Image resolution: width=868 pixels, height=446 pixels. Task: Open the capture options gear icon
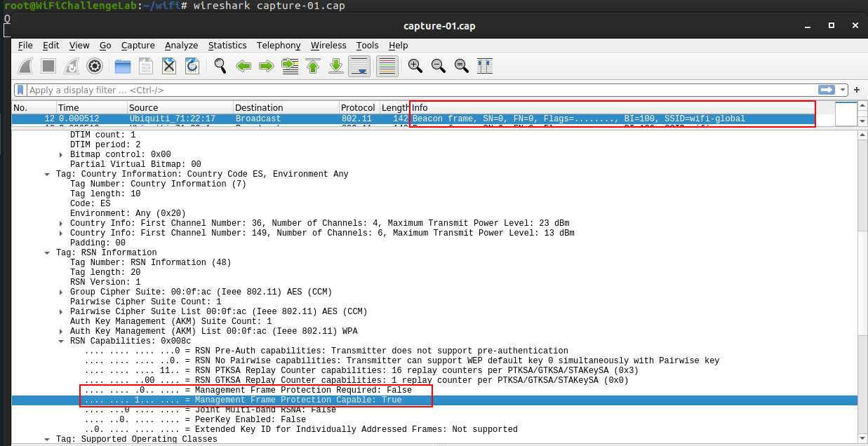tap(94, 65)
